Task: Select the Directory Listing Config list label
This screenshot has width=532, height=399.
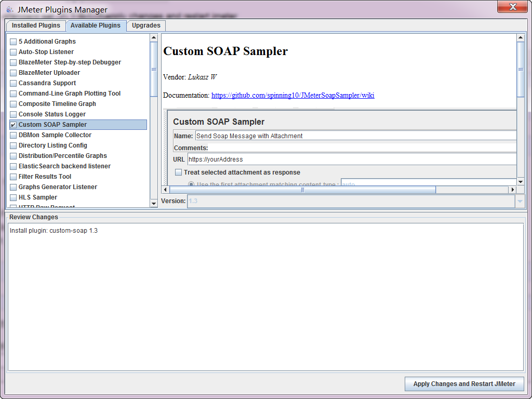Action: coord(52,145)
